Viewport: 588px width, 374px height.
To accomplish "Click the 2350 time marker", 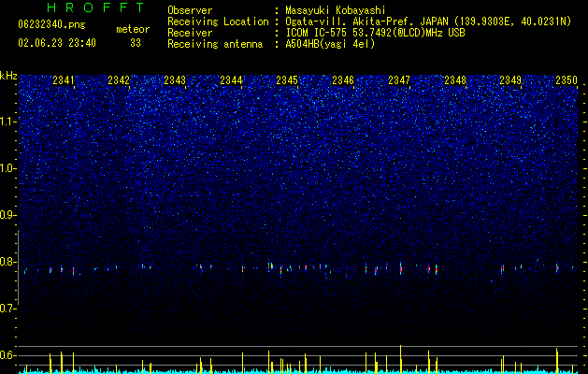I will coord(566,80).
